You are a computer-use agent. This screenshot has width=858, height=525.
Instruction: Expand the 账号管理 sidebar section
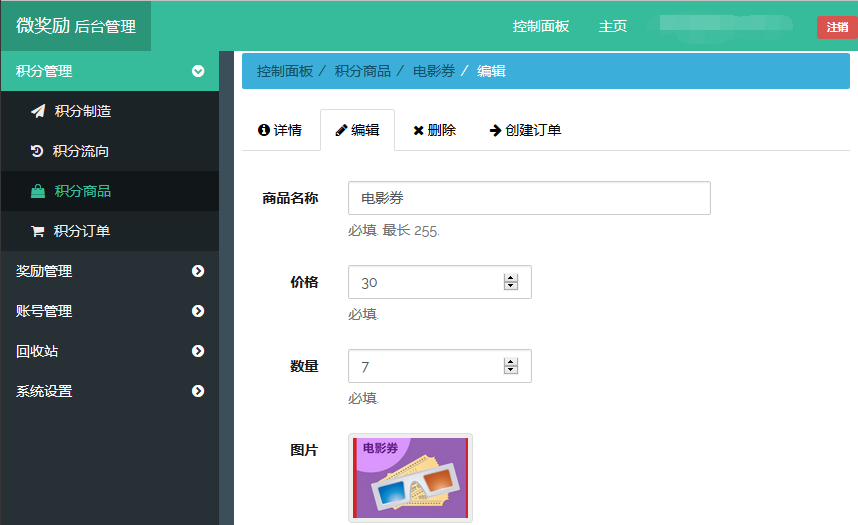coord(198,311)
